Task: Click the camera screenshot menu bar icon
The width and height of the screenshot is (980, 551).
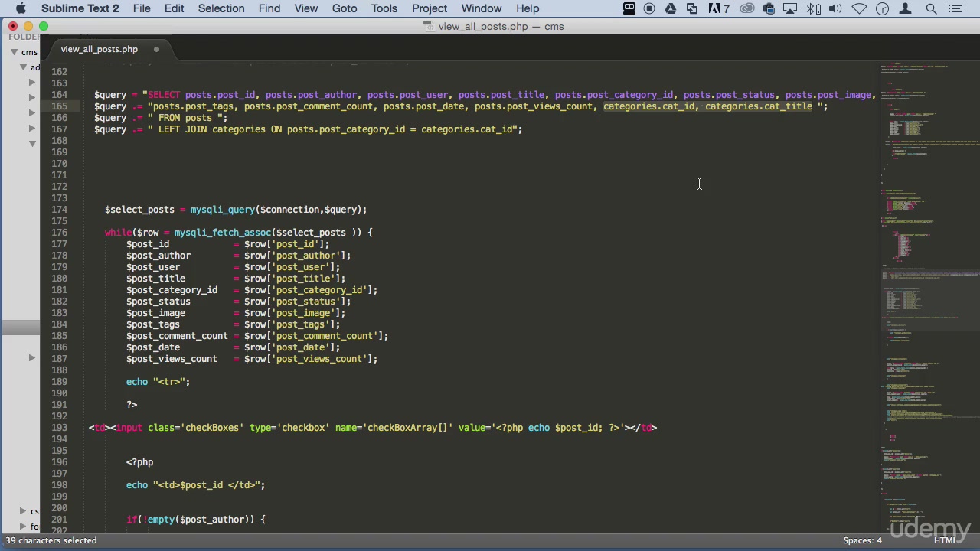Action: 769,8
